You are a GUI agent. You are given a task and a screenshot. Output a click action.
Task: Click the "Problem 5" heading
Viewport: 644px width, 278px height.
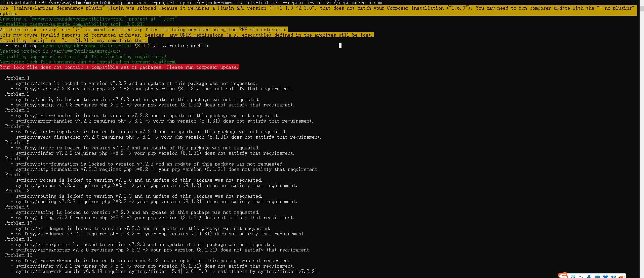tap(17, 142)
